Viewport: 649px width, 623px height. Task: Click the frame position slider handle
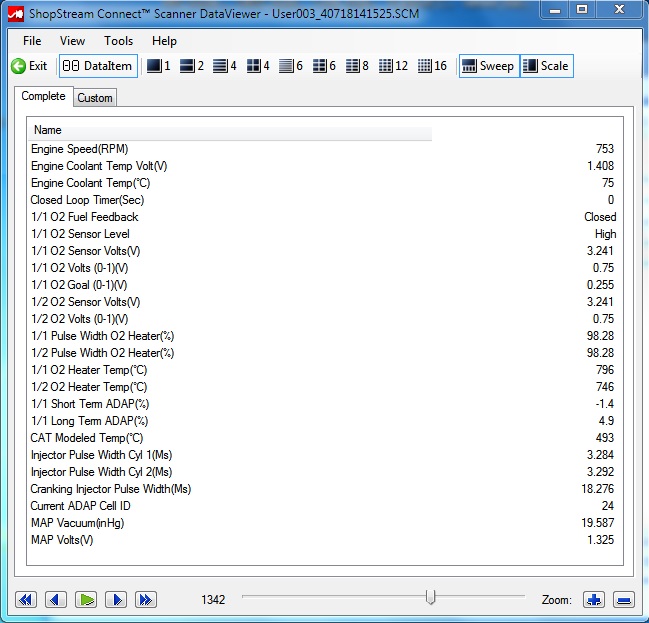point(430,597)
